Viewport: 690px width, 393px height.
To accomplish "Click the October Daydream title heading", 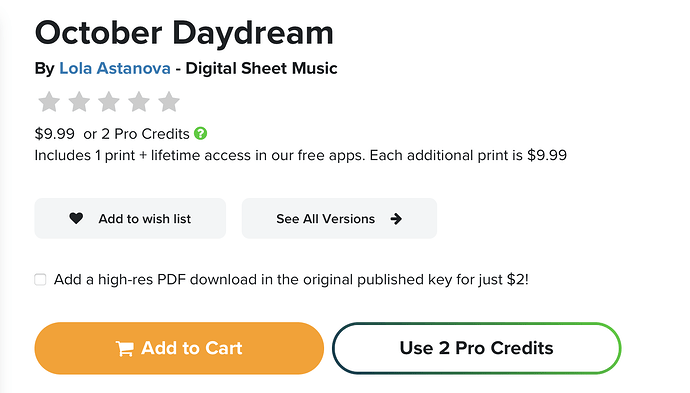I will click(x=184, y=33).
